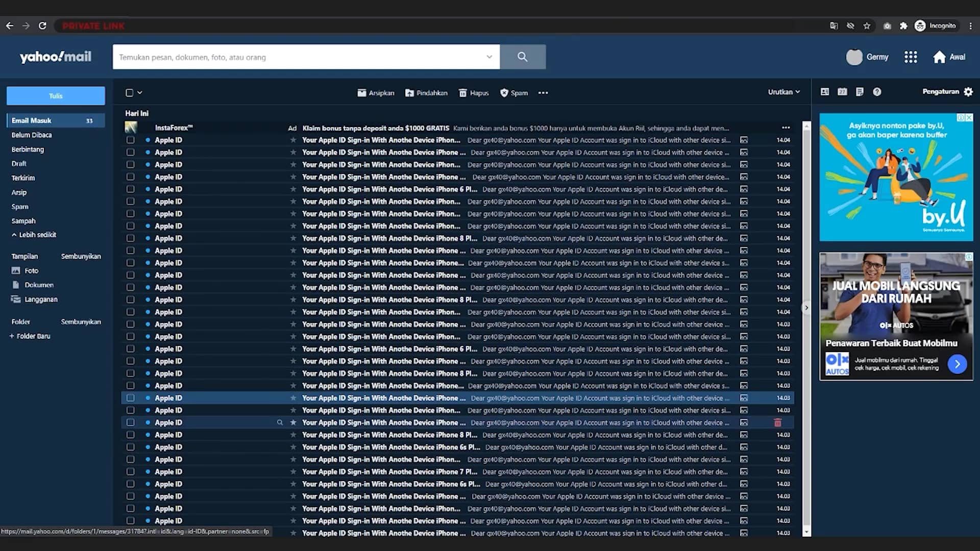Open the Draft folder
Viewport: 980px width, 551px height.
click(x=19, y=164)
